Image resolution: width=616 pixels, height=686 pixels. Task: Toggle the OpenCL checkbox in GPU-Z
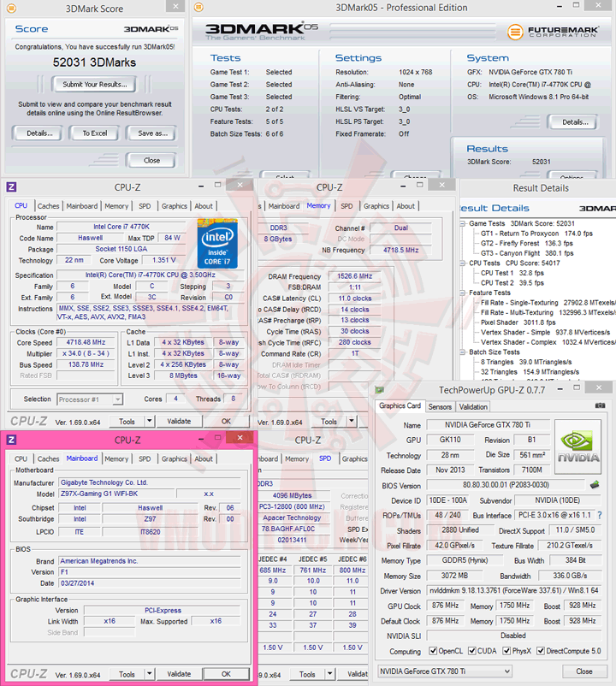point(433,651)
